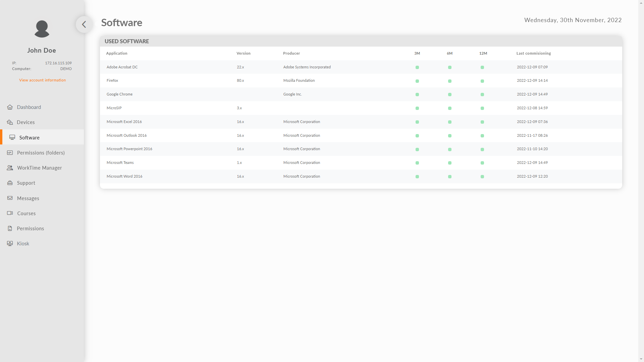The image size is (644, 362).
Task: Click the 3M column header
Action: pos(417,53)
